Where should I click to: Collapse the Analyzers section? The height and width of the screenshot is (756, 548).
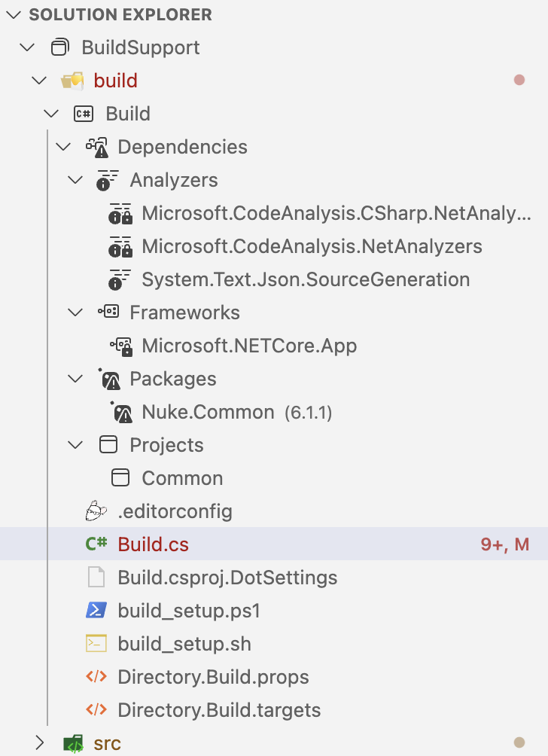tap(75, 180)
